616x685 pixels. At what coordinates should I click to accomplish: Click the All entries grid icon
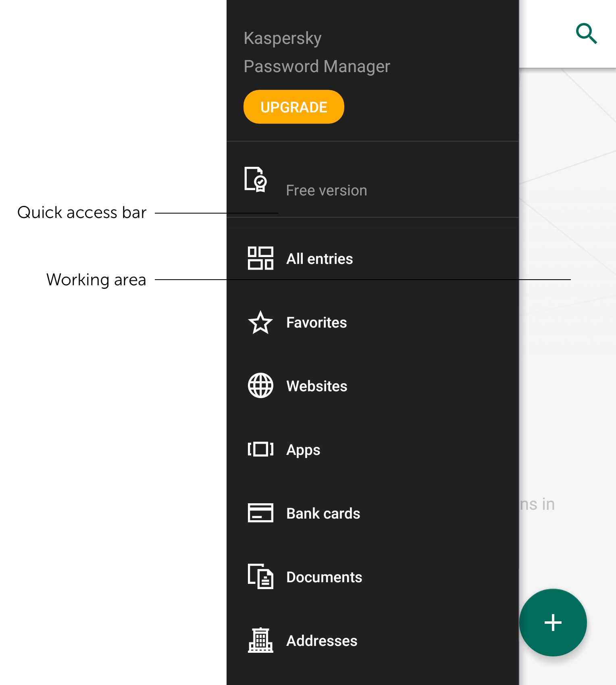point(260,258)
